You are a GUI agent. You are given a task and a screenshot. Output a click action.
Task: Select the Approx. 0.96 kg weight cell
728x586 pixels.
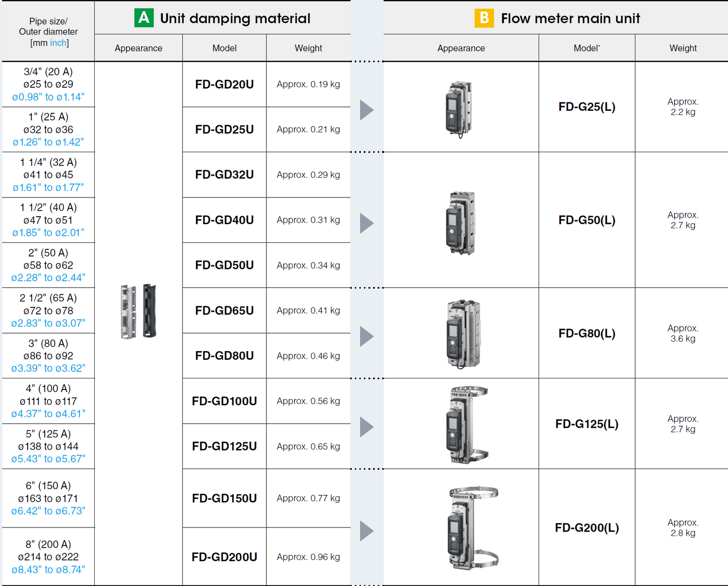308,557
